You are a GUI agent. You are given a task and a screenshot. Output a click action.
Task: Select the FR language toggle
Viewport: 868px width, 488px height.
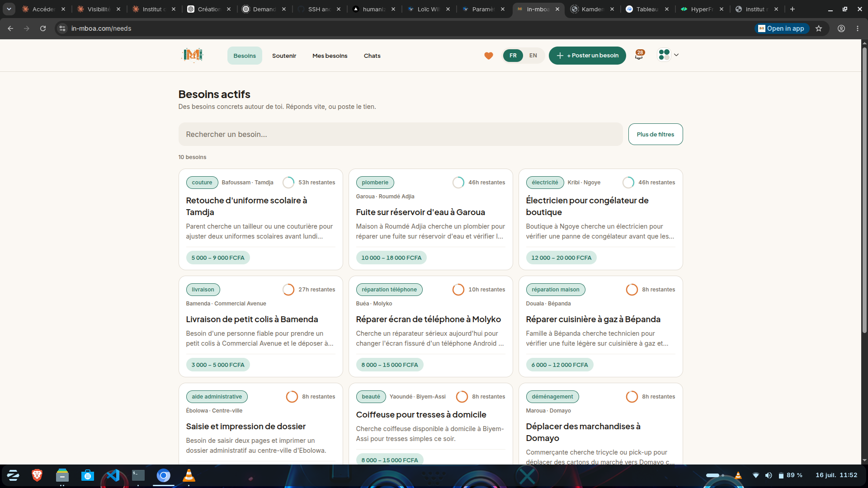tap(513, 56)
